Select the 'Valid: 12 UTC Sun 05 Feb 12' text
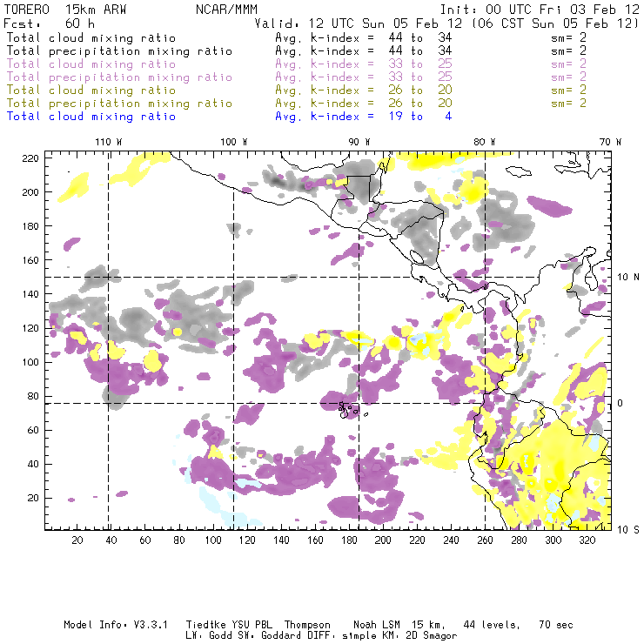Image resolution: width=644 pixels, height=644 pixels. pyautogui.click(x=359, y=23)
